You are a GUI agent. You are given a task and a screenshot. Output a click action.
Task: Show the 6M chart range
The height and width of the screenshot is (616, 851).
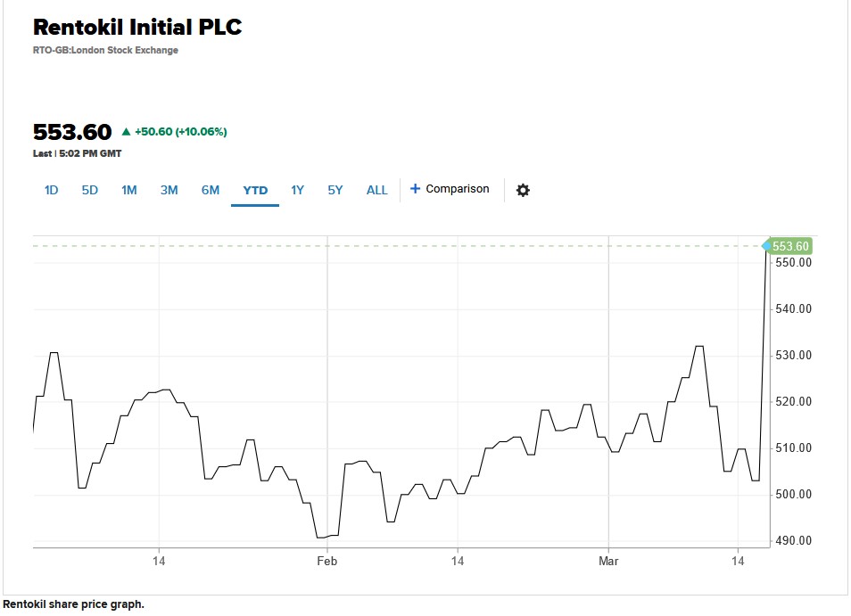(x=211, y=191)
